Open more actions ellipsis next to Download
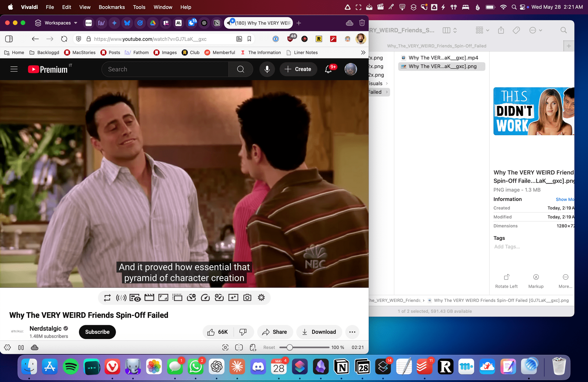588x382 pixels. [352, 332]
